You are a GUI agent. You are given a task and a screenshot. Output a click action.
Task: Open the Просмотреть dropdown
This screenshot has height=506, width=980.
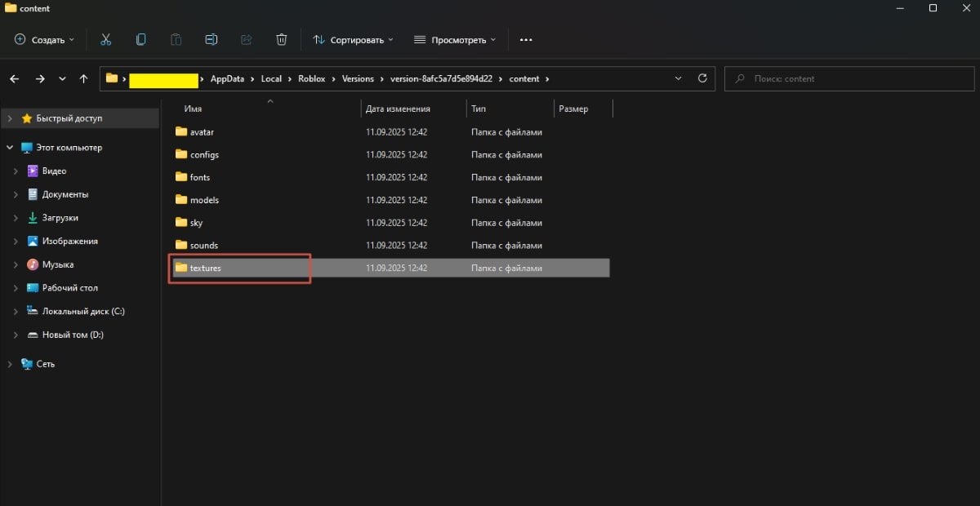point(455,39)
